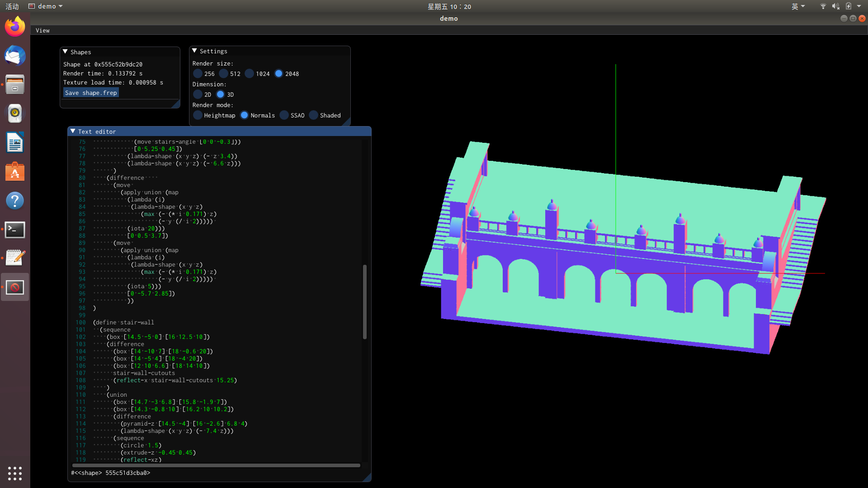This screenshot has width=868, height=488.
Task: Collapse the Text editor panel
Action: point(73,131)
